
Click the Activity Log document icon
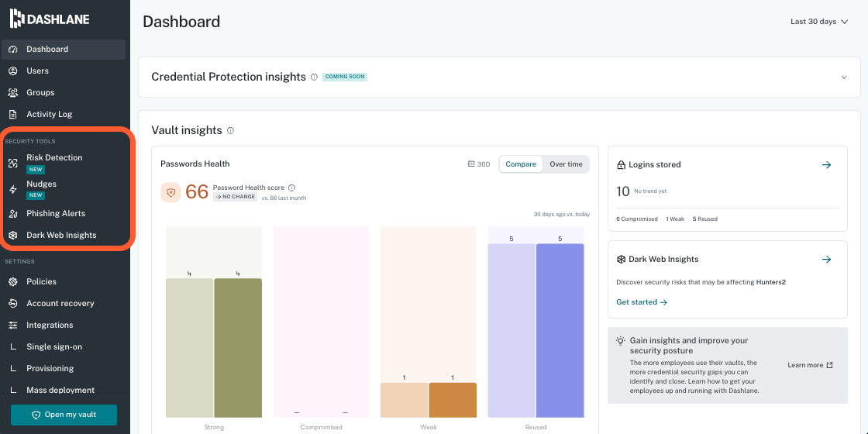tap(14, 114)
